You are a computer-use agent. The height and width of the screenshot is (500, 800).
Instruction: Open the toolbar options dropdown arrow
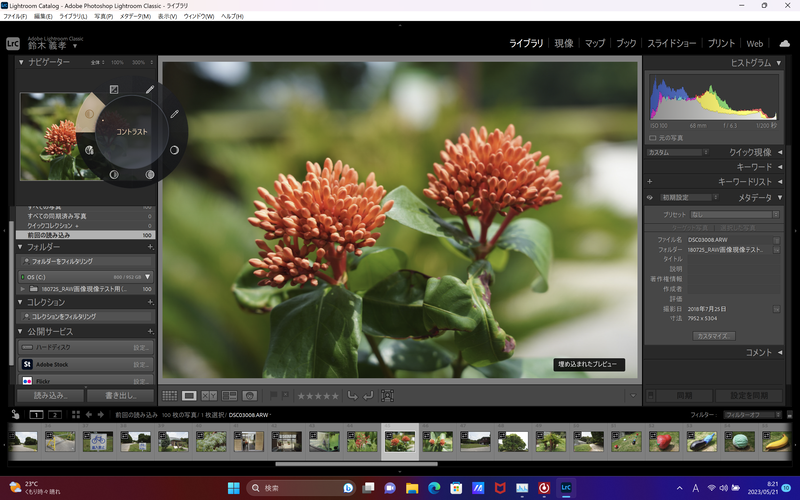(x=633, y=395)
